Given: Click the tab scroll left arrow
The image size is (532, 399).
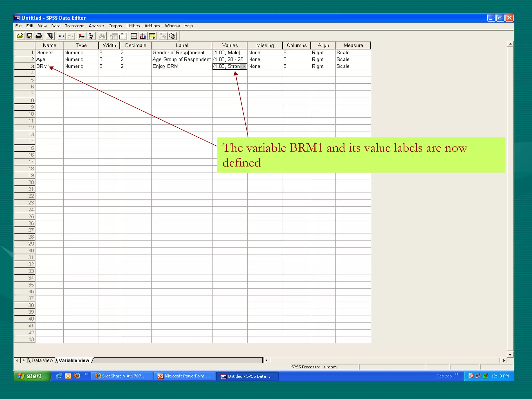Looking at the screenshot, I should click(17, 360).
